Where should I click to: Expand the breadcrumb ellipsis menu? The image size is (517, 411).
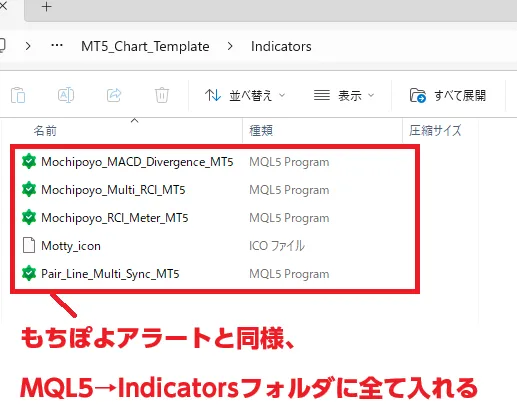tap(57, 46)
